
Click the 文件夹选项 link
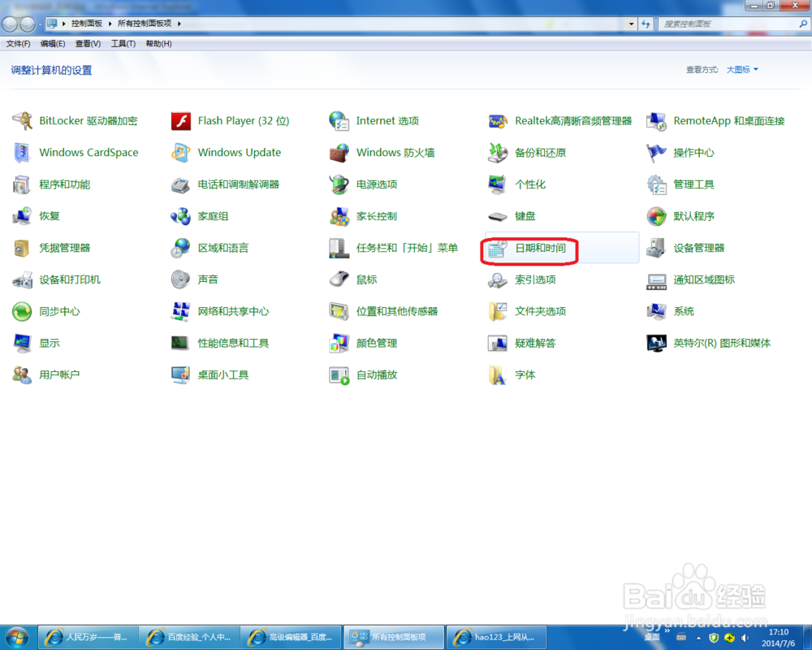pos(540,311)
